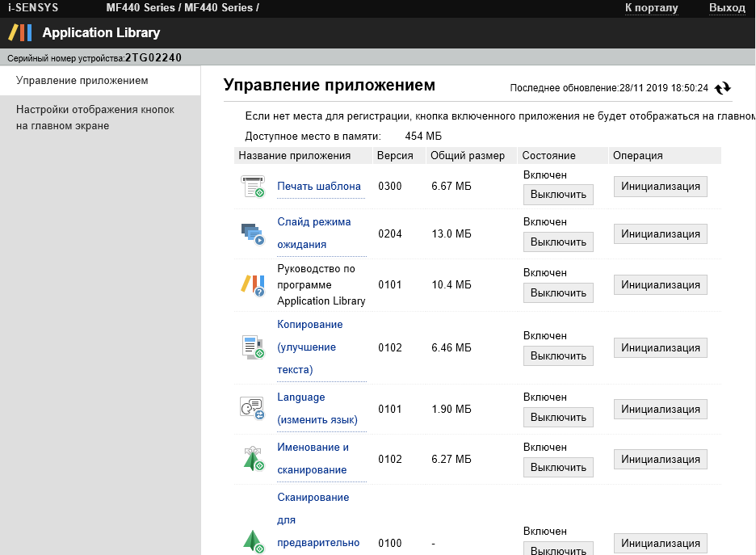Disable the Печать шаблона application
The image size is (756, 555).
558,195
